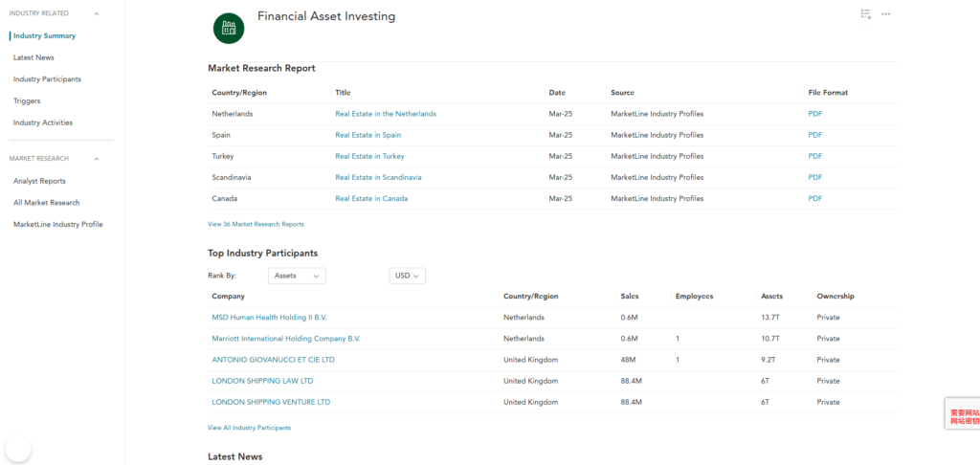Viewport: 980px width, 465px height.
Task: Open MSD Human Health Holding II B.V.
Action: pyautogui.click(x=269, y=318)
